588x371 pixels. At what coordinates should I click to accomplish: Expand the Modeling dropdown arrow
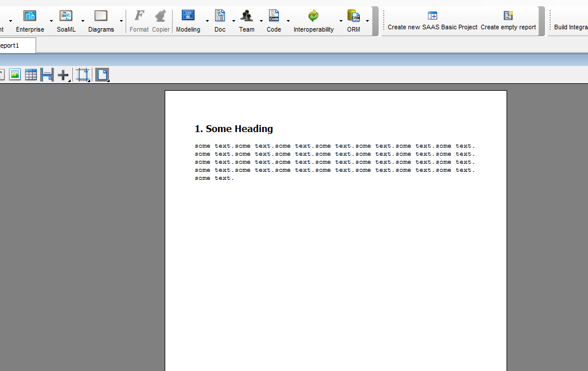tap(207, 21)
